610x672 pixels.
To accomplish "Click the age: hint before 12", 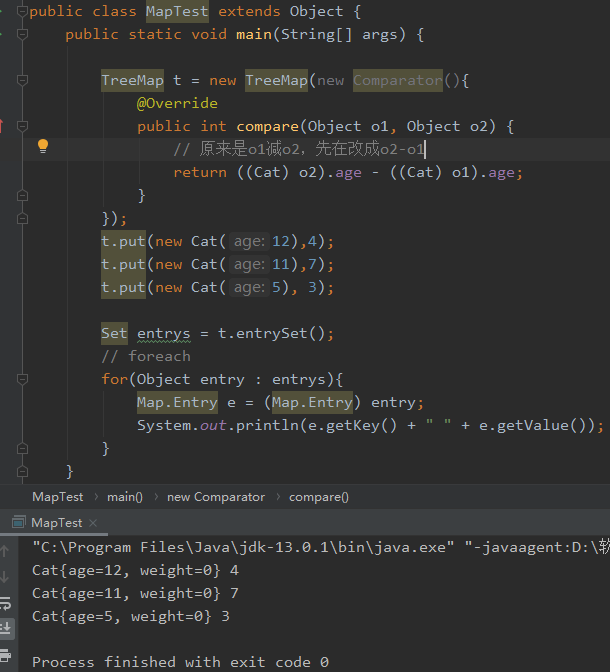I will point(249,242).
